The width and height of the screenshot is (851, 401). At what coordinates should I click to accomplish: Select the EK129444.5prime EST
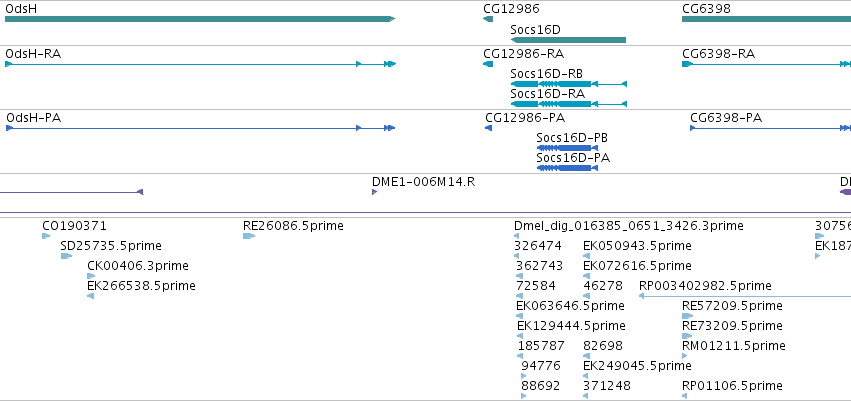pyautogui.click(x=520, y=336)
